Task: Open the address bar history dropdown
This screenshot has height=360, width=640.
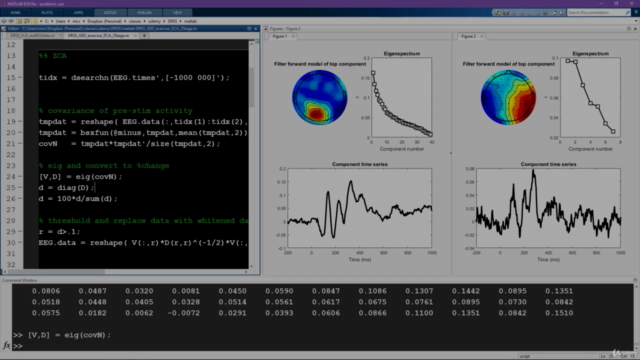Action: [x=636, y=21]
